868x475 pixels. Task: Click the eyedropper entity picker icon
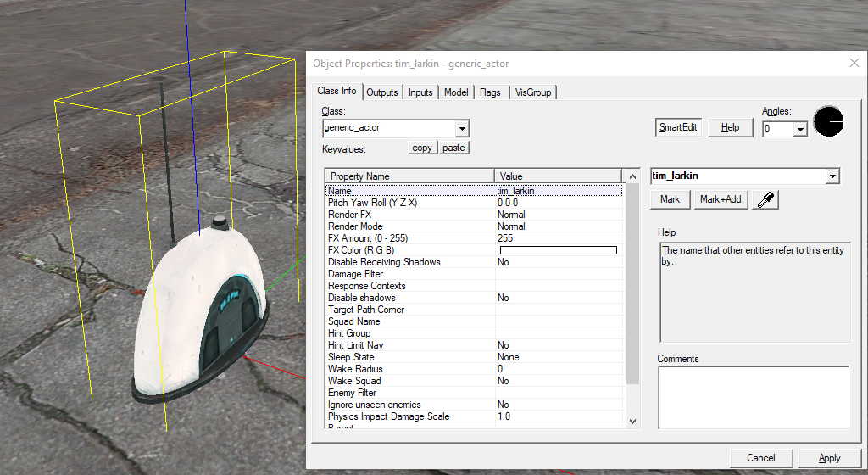pyautogui.click(x=765, y=199)
